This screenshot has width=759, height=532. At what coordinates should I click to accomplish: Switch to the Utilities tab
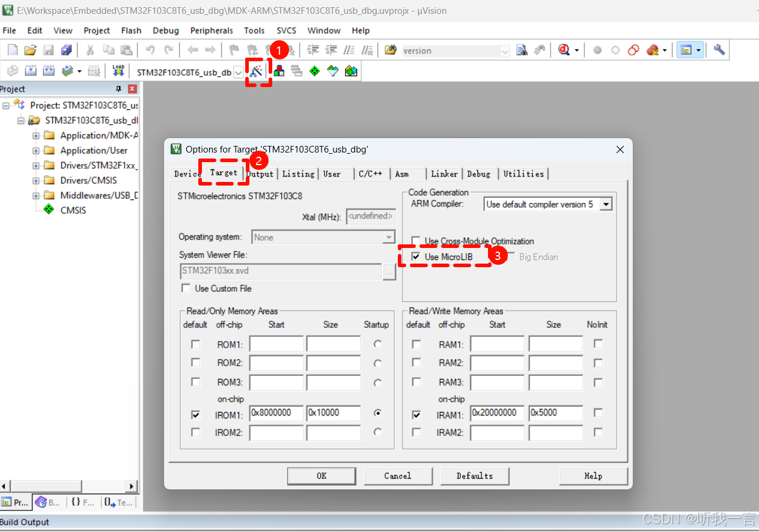coord(523,174)
